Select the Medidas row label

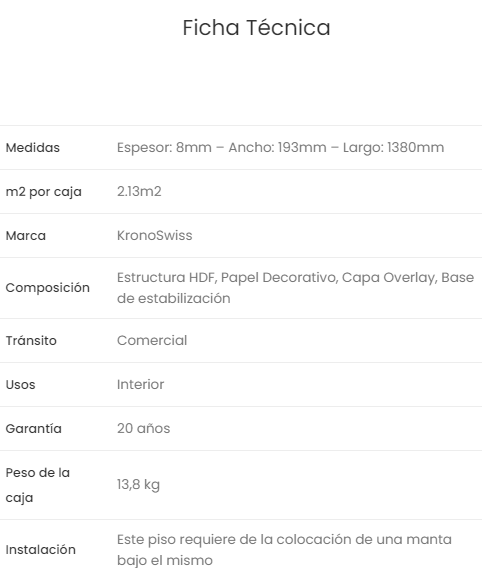[x=33, y=148]
